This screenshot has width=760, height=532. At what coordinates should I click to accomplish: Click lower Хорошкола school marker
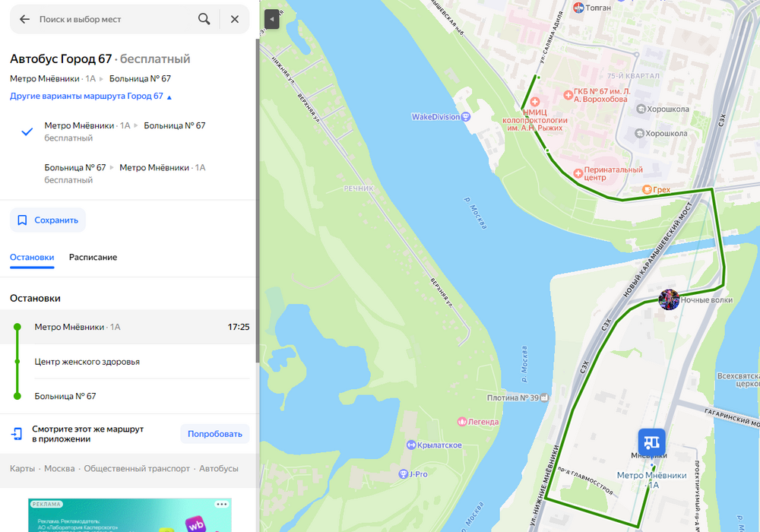pos(639,133)
